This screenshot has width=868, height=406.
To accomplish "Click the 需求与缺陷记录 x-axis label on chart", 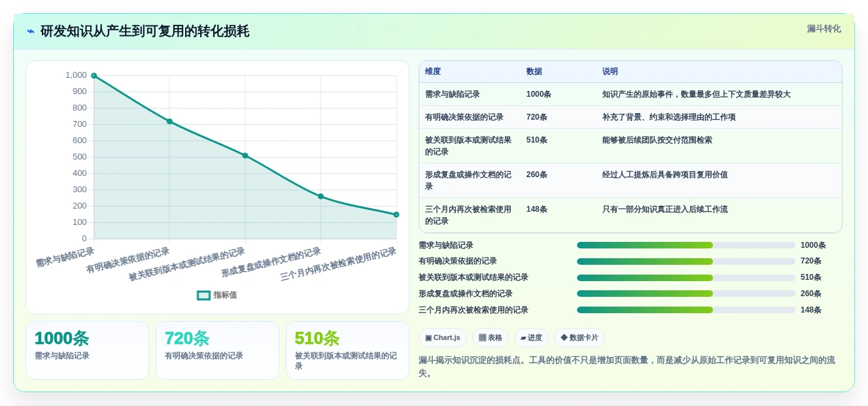I will point(65,257).
